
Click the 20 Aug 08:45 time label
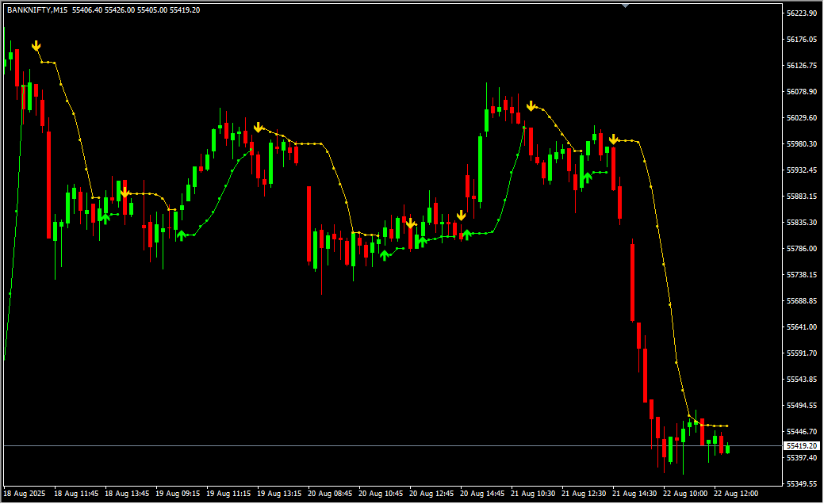[330, 493]
